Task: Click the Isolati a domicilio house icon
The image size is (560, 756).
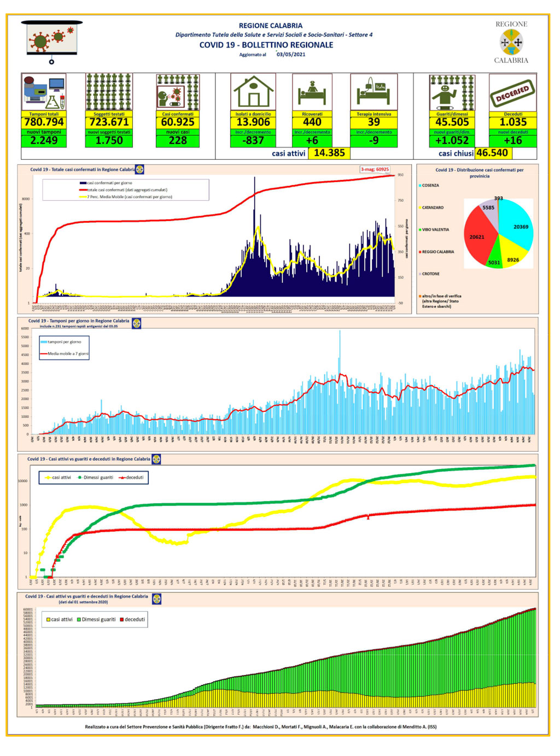Action: (x=253, y=92)
